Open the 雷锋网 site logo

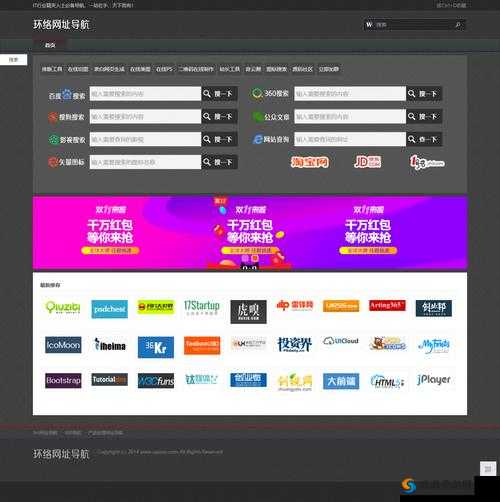295,305
